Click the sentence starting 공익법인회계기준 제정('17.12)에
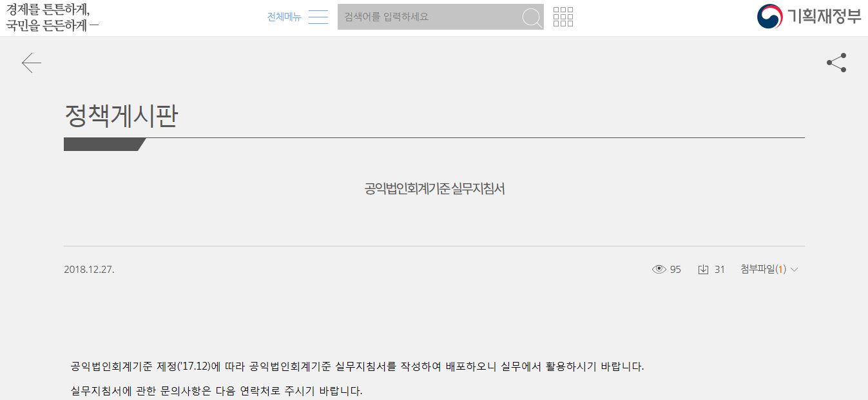This screenshot has height=400, width=868. click(357, 366)
